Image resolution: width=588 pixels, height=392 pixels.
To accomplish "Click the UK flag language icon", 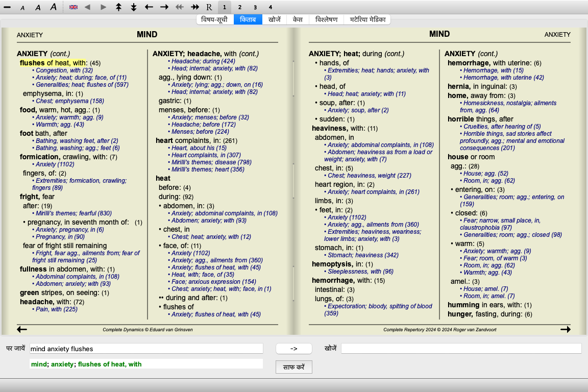I will click(73, 7).
